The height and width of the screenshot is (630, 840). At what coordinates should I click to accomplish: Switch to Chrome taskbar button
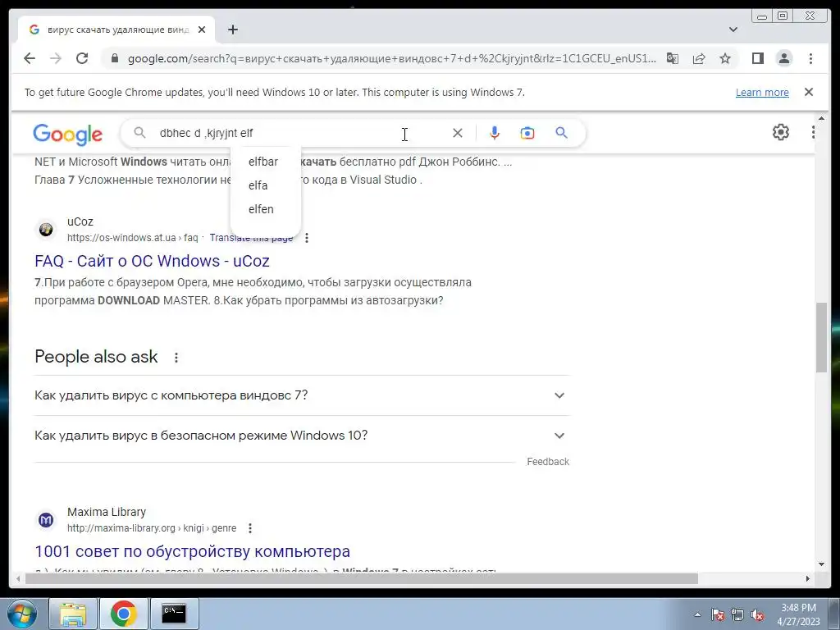coord(123,614)
